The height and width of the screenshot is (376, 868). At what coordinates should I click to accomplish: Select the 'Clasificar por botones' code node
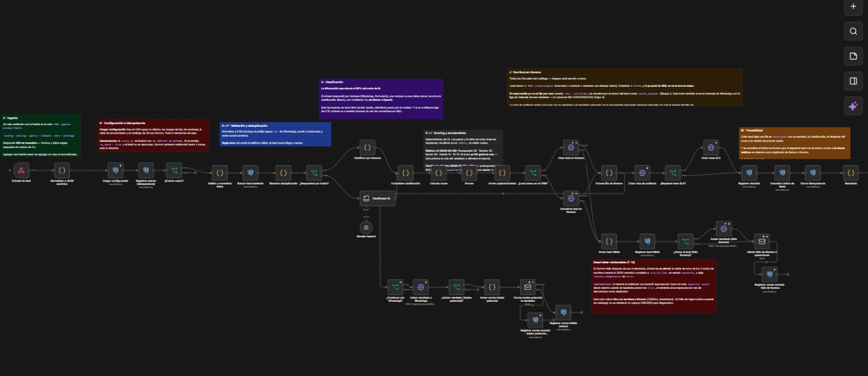(x=367, y=147)
